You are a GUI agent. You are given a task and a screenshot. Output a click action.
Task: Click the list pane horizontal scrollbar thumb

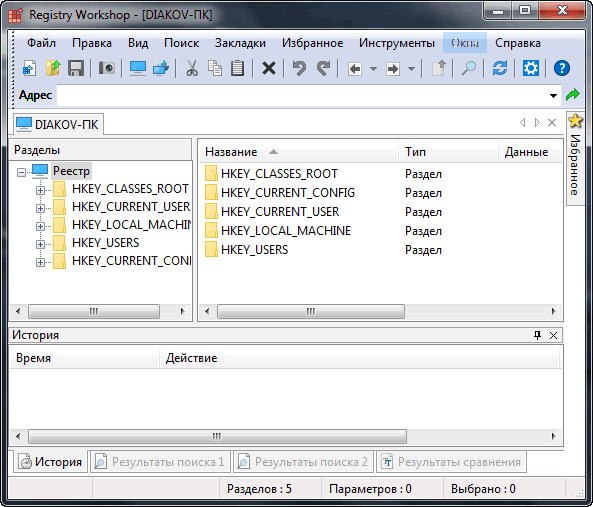coord(310,312)
